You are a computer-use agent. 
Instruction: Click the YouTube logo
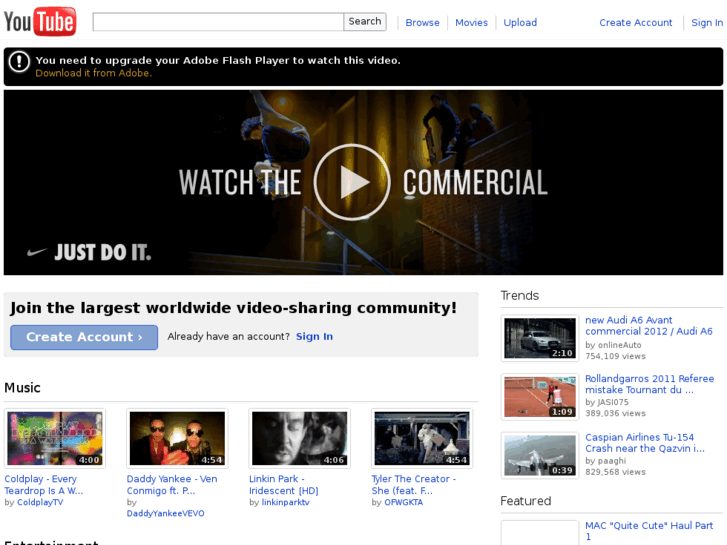point(40,21)
